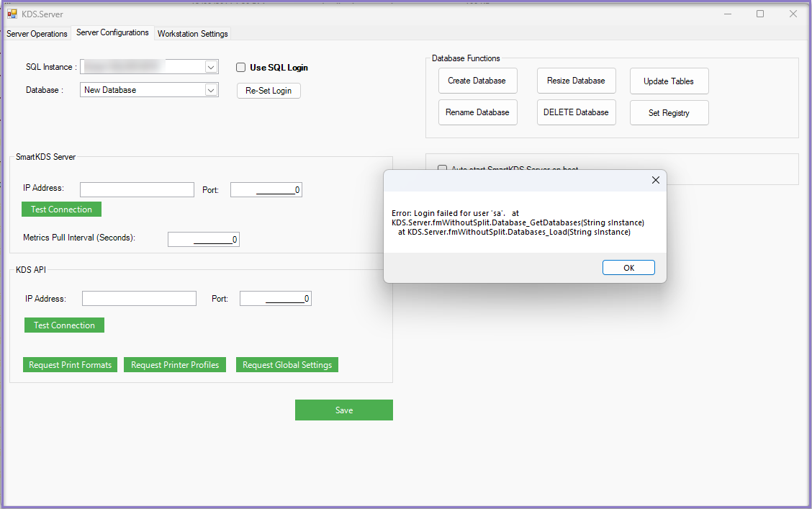The width and height of the screenshot is (812, 509).
Task: Click the 'KDS.Server' window title text
Action: [42, 14]
